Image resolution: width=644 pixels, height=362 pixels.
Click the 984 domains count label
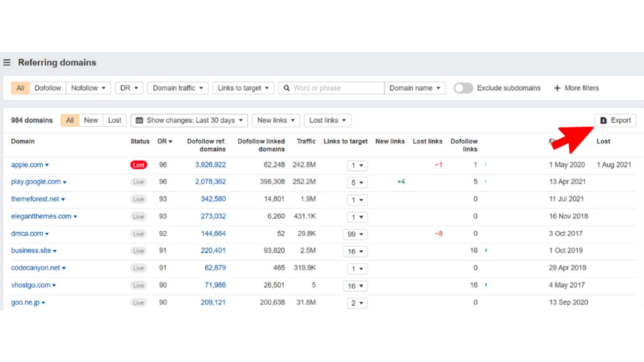[32, 121]
